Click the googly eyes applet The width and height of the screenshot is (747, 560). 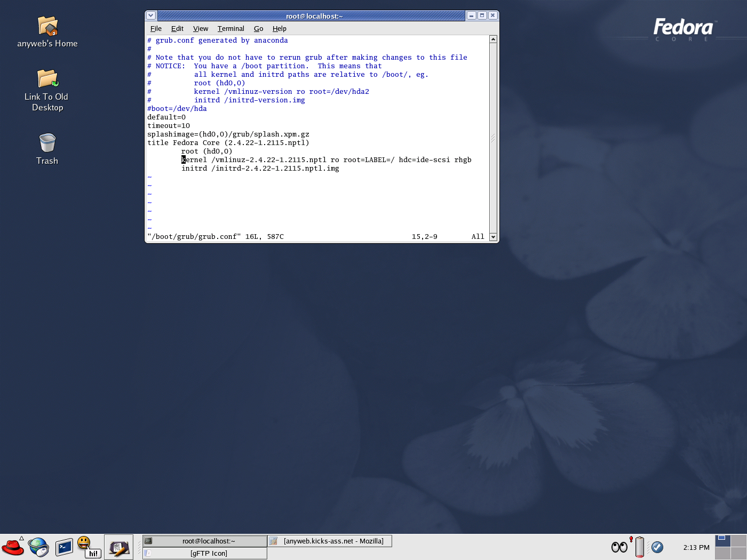(x=619, y=547)
